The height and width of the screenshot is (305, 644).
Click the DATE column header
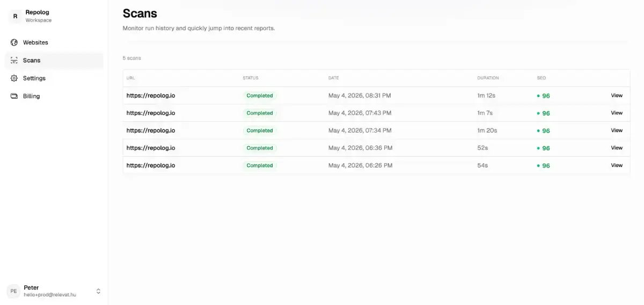[333, 78]
